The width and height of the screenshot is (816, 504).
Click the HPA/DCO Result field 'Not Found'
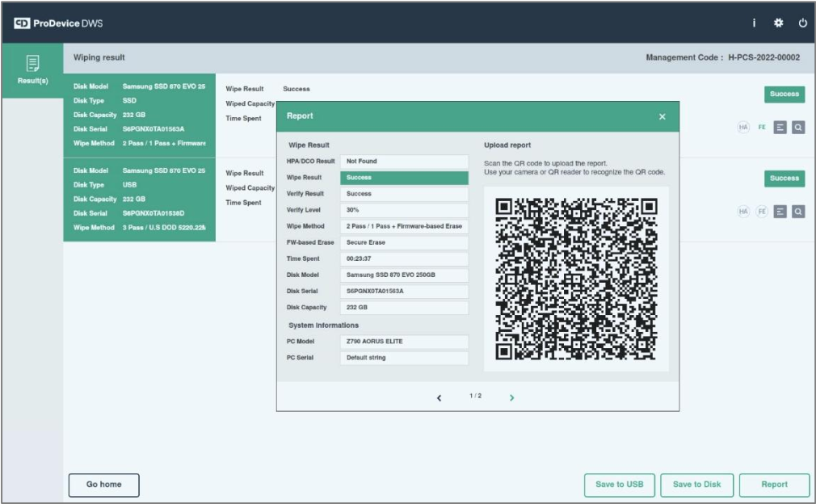click(x=404, y=162)
